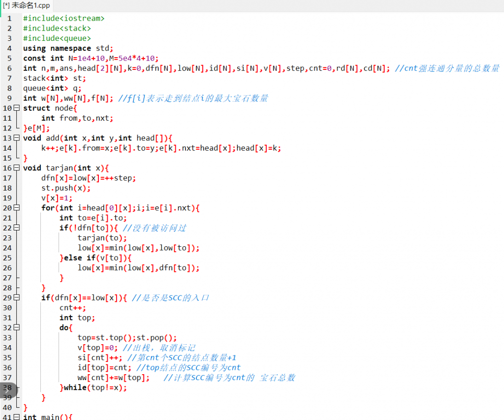Click the 'const int N=1e4+10,M=5e4*4+10;' line
Screen dimensions: 504x420
[x=91, y=58]
